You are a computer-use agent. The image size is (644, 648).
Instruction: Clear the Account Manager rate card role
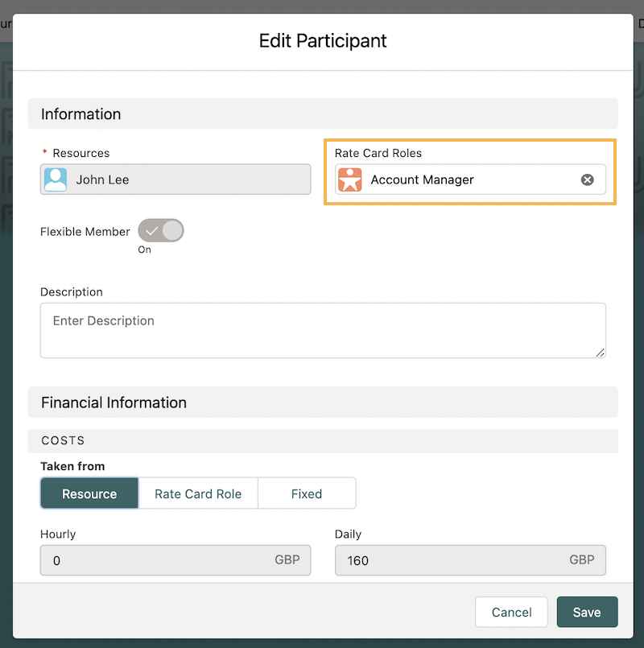point(588,180)
